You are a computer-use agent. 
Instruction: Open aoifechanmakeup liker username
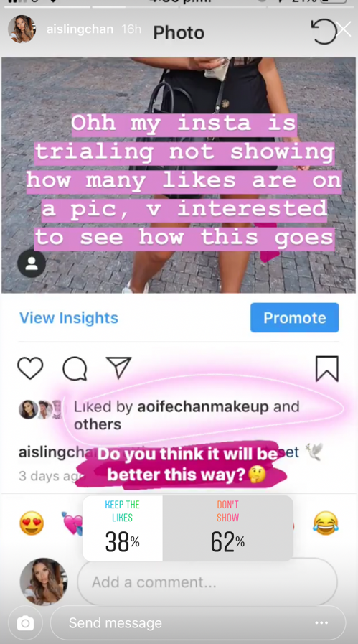click(203, 406)
